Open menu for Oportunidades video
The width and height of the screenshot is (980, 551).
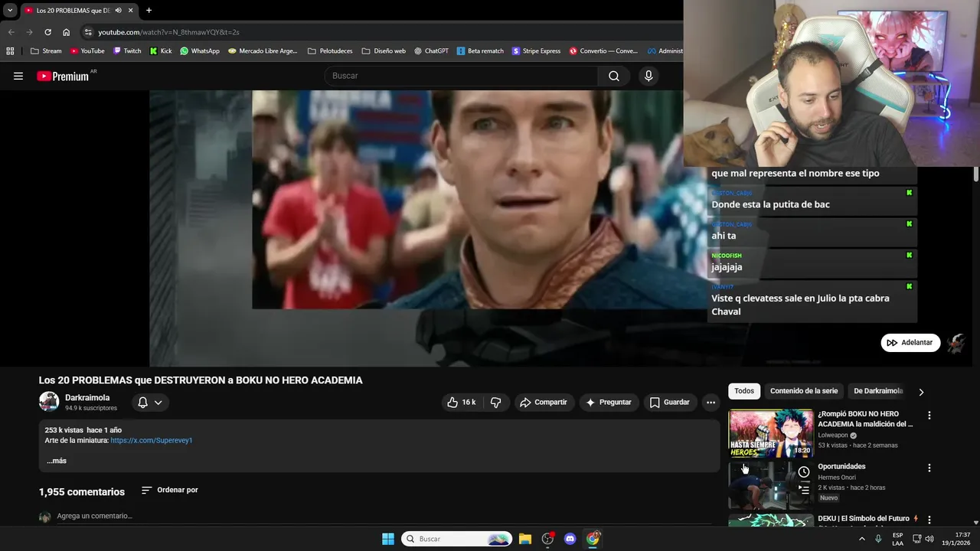click(929, 468)
